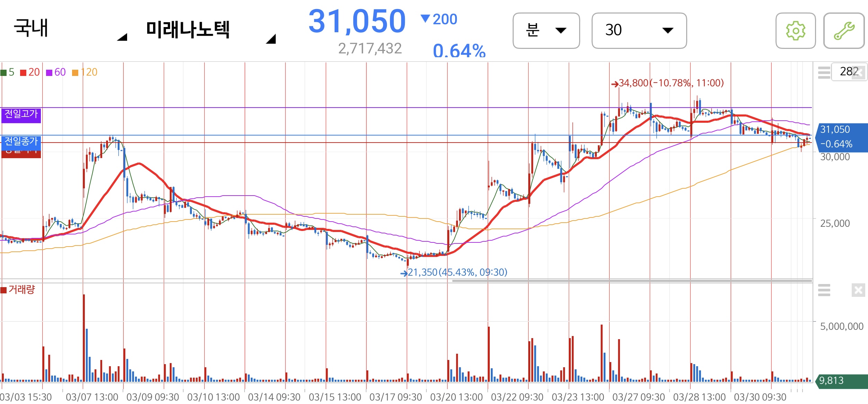
Task: Open the 30 interval dropdown
Action: coord(639,31)
